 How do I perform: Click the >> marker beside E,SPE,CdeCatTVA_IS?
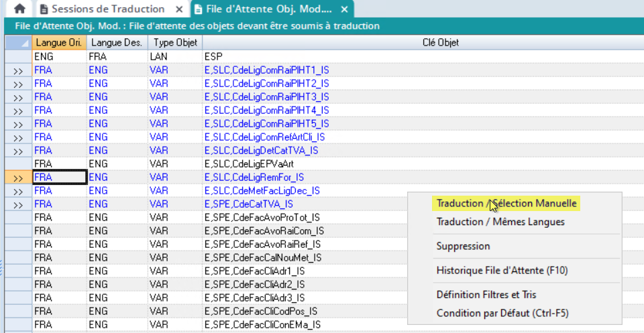click(x=18, y=204)
